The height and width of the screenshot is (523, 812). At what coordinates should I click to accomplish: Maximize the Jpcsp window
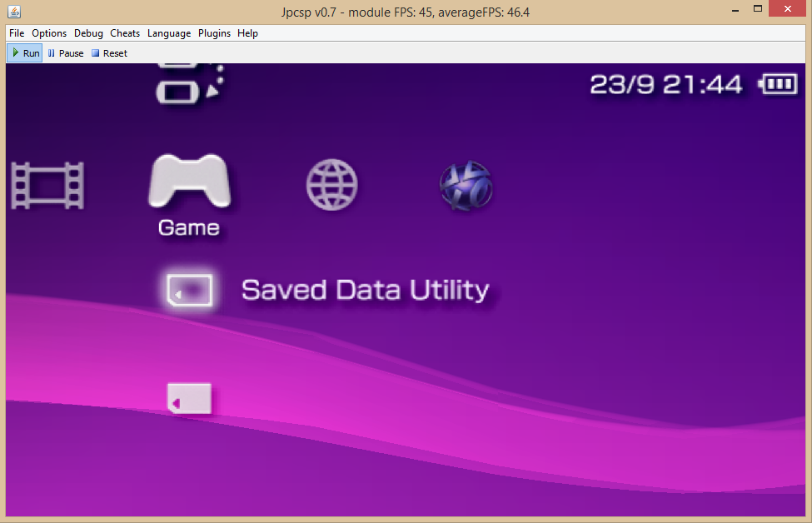(758, 9)
